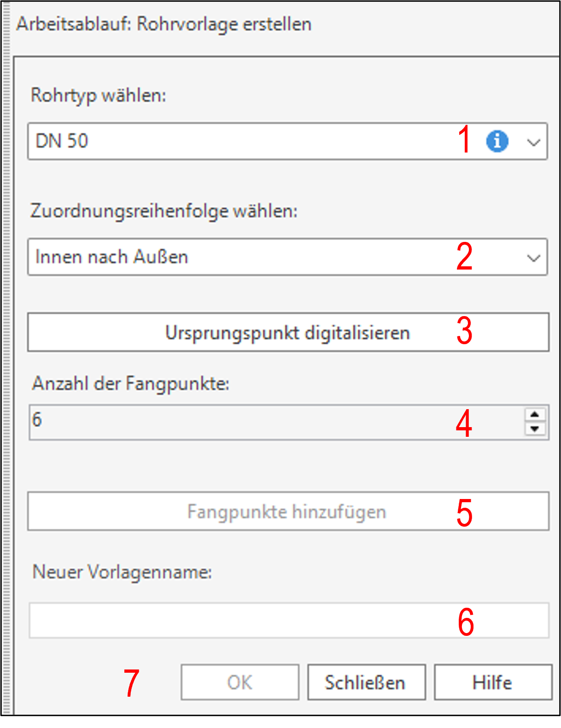Select the DN 50 pipe type field
Screen dimensions: 561x728
click(x=184, y=141)
